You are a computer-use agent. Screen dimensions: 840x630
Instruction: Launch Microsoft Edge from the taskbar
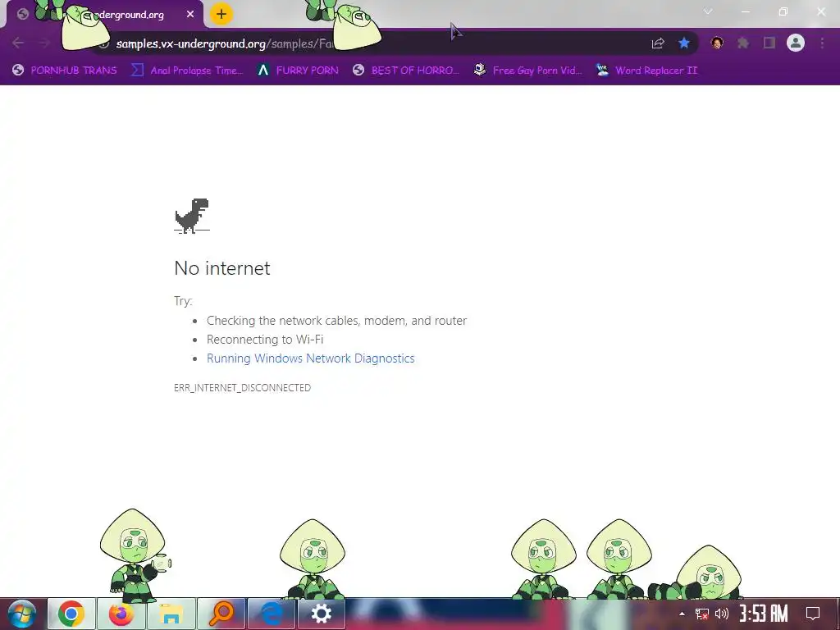[x=272, y=614]
